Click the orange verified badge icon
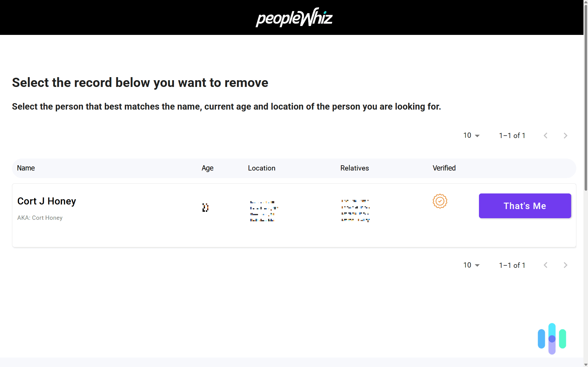 coord(440,201)
